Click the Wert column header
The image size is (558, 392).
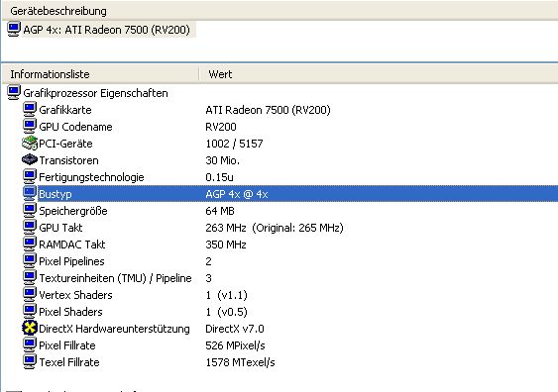pos(379,74)
